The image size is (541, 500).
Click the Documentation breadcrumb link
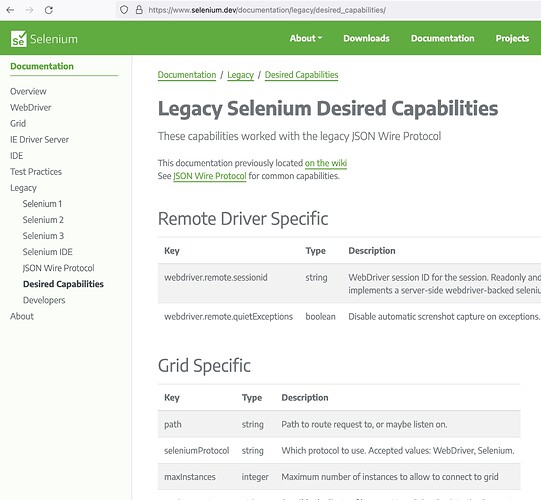187,75
